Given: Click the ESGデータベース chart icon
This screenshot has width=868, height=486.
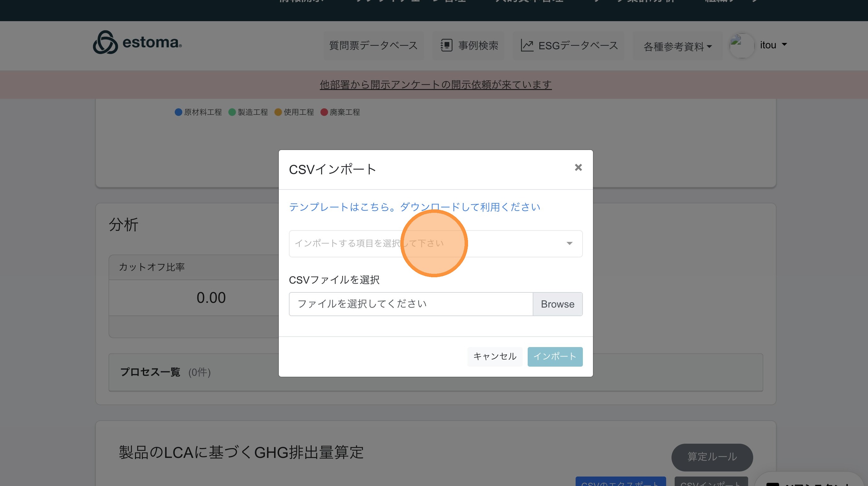Looking at the screenshot, I should (527, 45).
